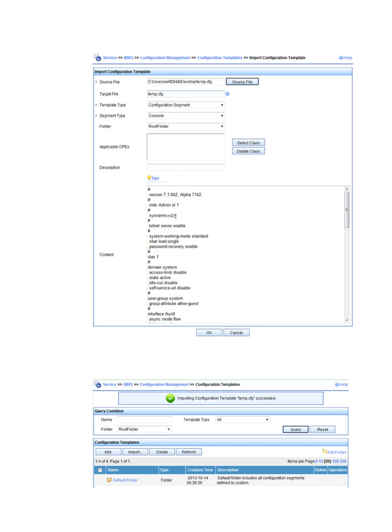
Task: Click the blue info icon beside Target File
Action: pyautogui.click(x=227, y=94)
